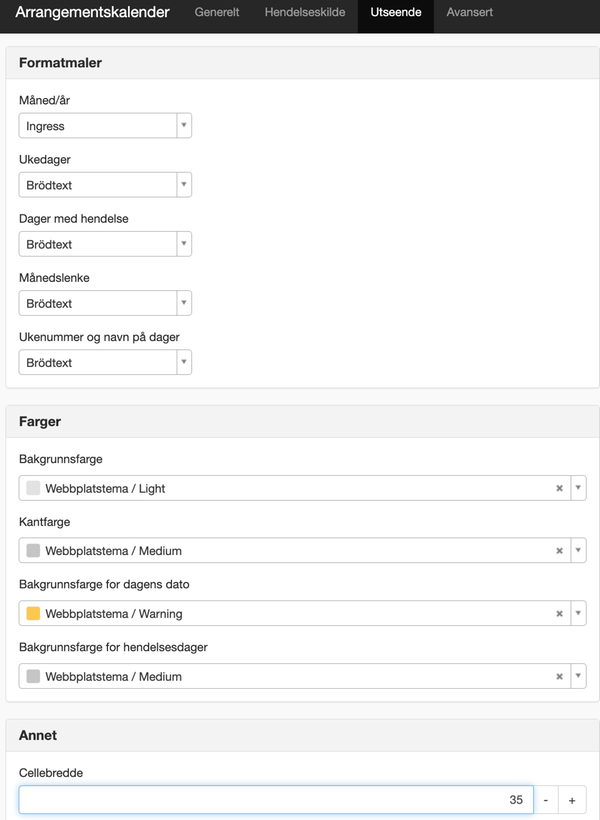This screenshot has width=600, height=820.
Task: Focus the Cellebredde input field
Action: click(x=276, y=800)
